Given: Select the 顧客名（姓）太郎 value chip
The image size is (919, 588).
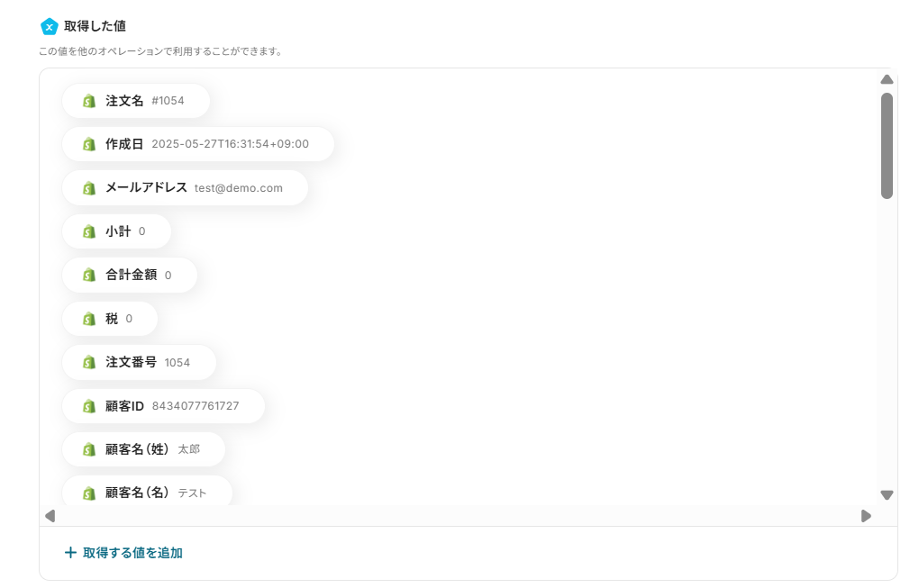Looking at the screenshot, I should 143,449.
